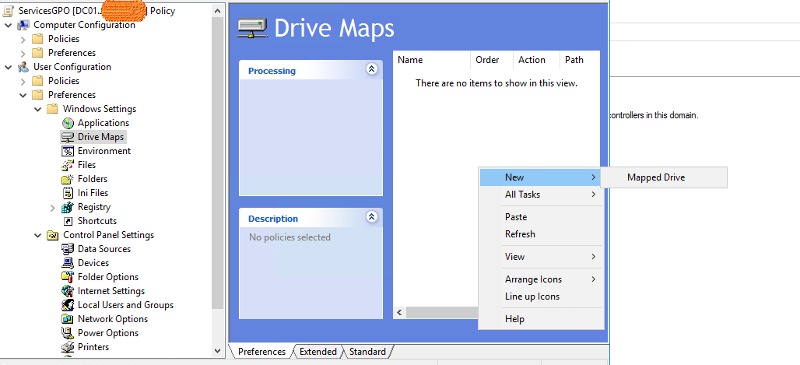Open the View submenu
This screenshot has width=800, height=365.
pos(541,257)
